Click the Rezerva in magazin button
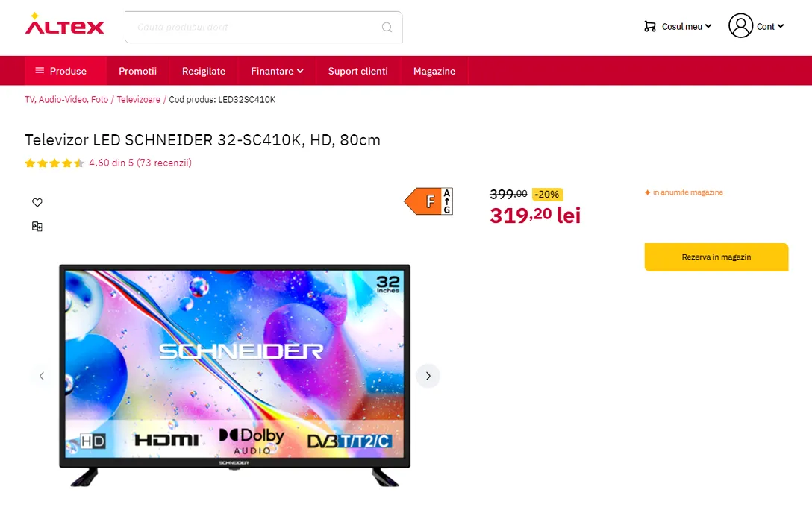 click(x=716, y=257)
